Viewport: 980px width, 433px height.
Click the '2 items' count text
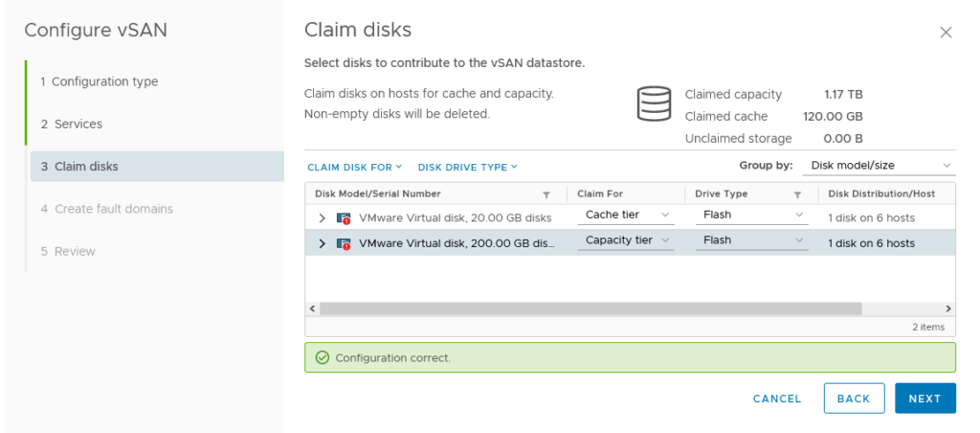[x=928, y=327]
